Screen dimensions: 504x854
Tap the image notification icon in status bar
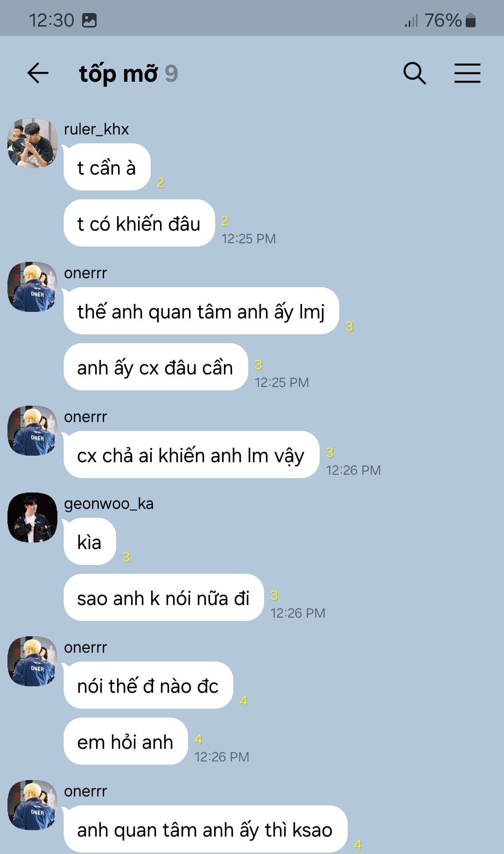pos(89,21)
